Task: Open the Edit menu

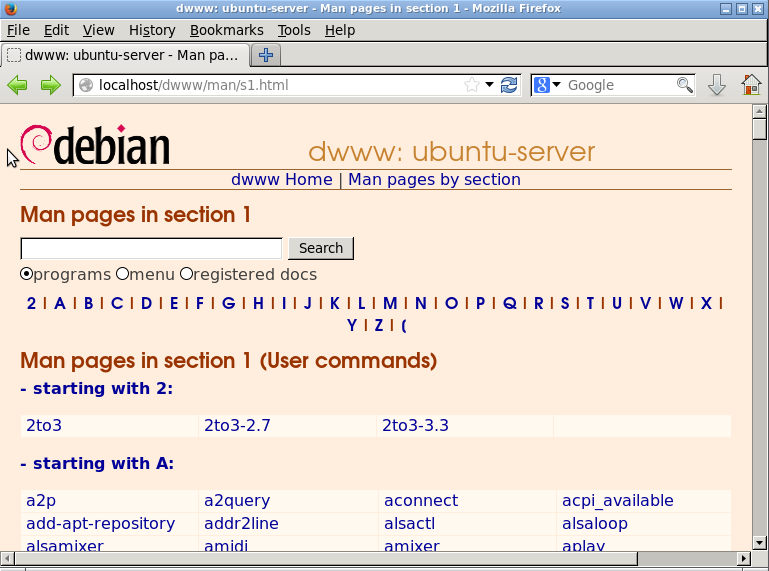Action: click(56, 30)
